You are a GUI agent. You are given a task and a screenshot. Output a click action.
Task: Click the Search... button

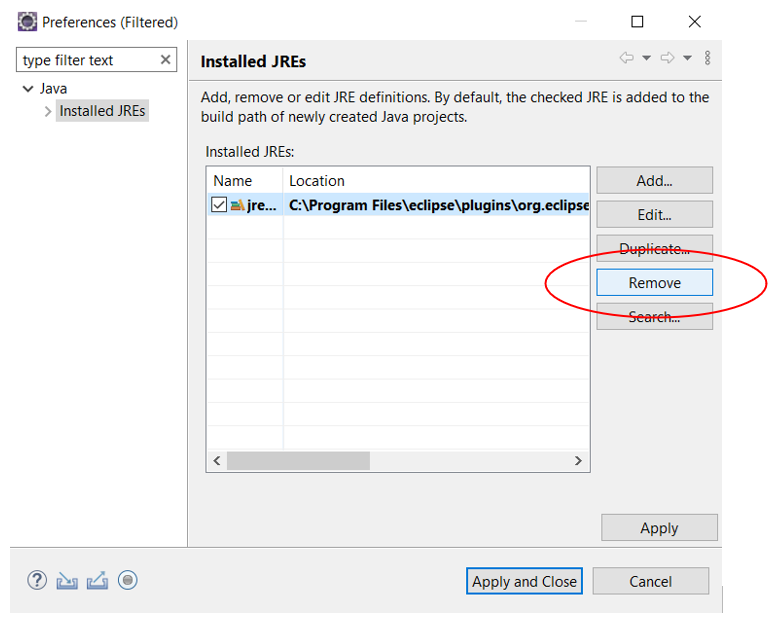click(x=654, y=316)
